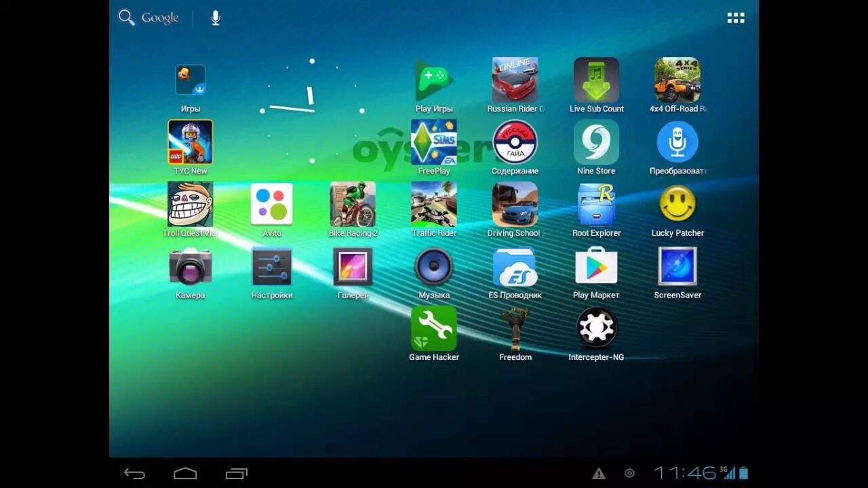
Task: Open Troll Quest Video game
Action: [190, 204]
